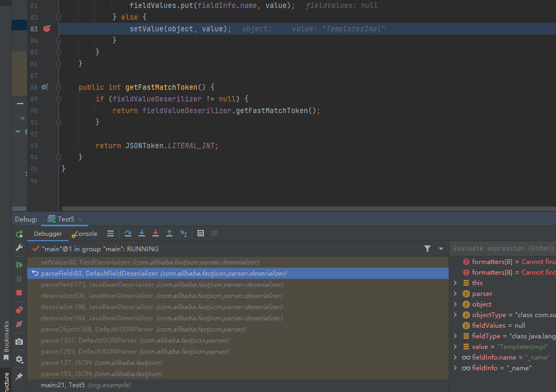Click Step Over in debugger toolbar
The height and width of the screenshot is (392, 556).
(128, 233)
